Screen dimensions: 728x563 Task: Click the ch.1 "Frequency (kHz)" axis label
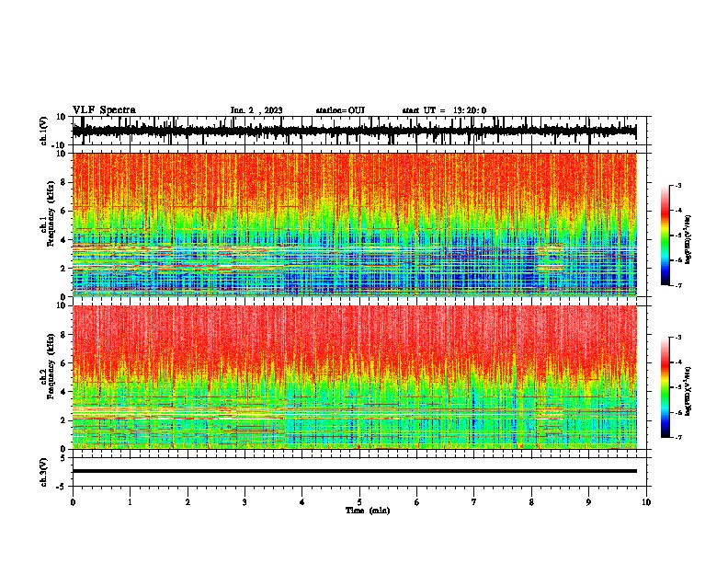(51, 213)
